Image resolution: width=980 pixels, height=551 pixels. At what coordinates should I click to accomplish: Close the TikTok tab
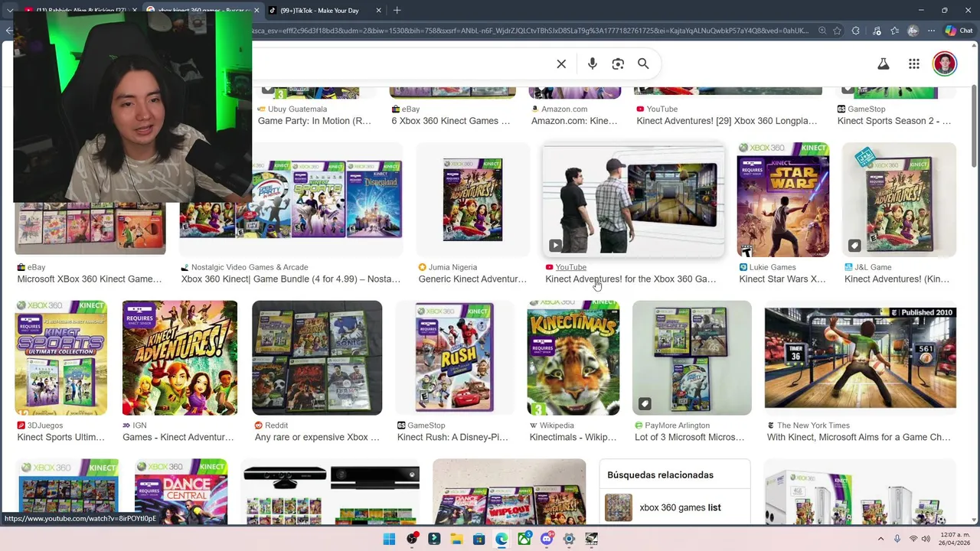pyautogui.click(x=378, y=11)
